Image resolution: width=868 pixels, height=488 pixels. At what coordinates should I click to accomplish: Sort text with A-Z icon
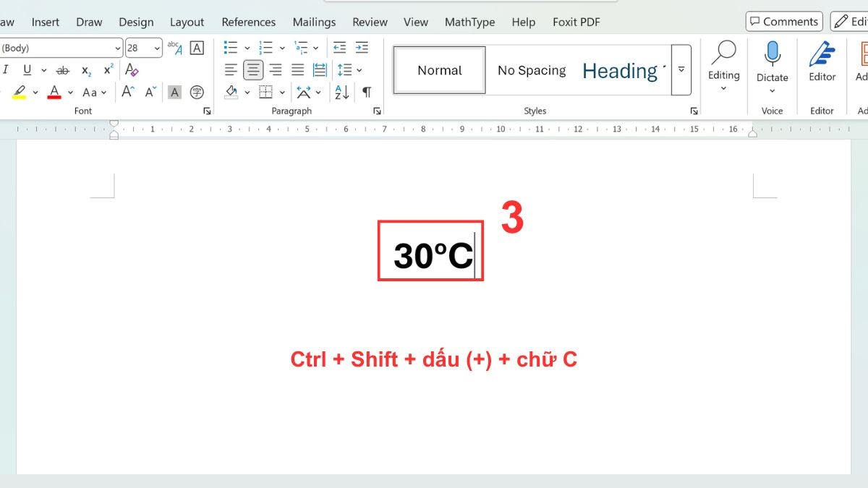[x=342, y=93]
